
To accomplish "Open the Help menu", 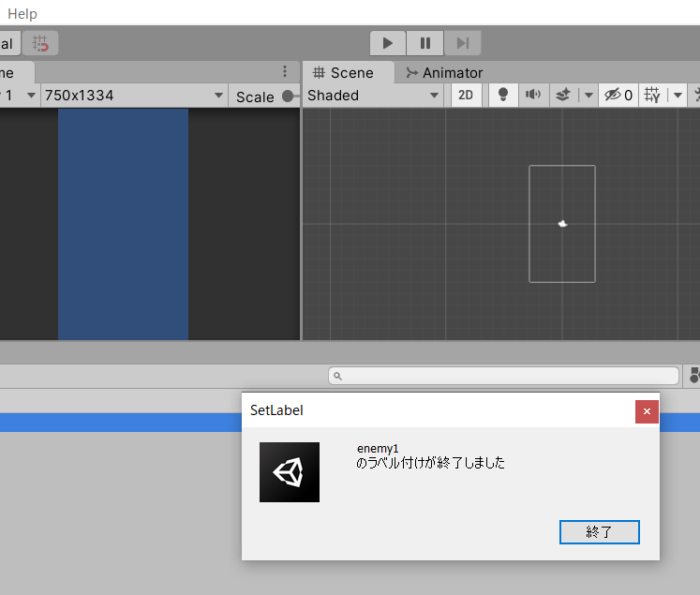I will [22, 14].
